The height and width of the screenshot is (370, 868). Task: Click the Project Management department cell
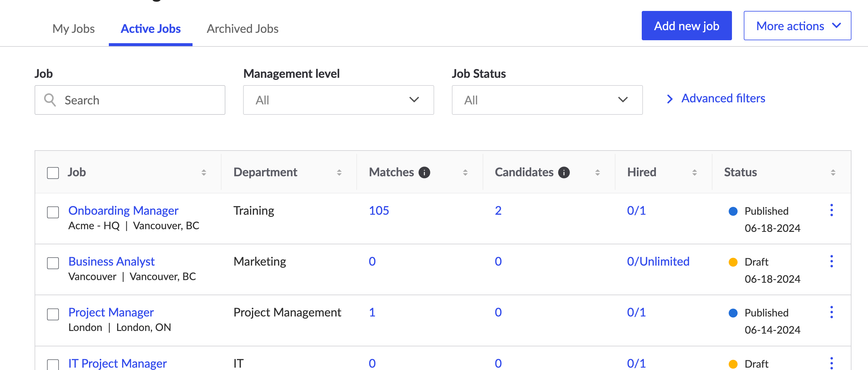click(287, 312)
